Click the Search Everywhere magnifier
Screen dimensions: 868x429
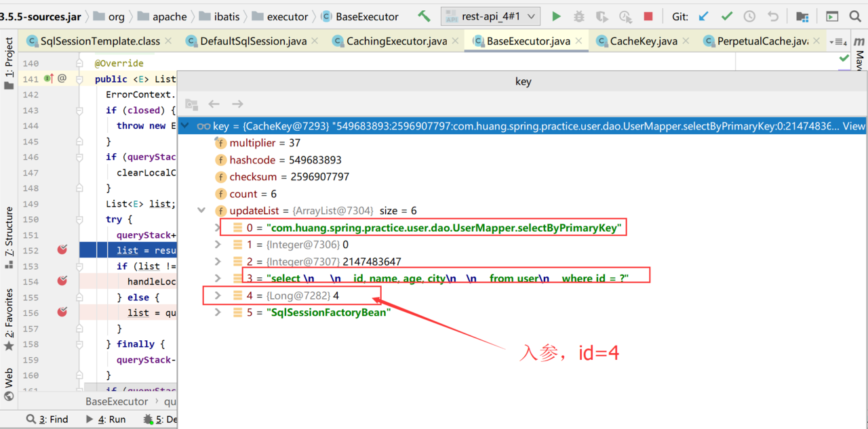pos(855,16)
